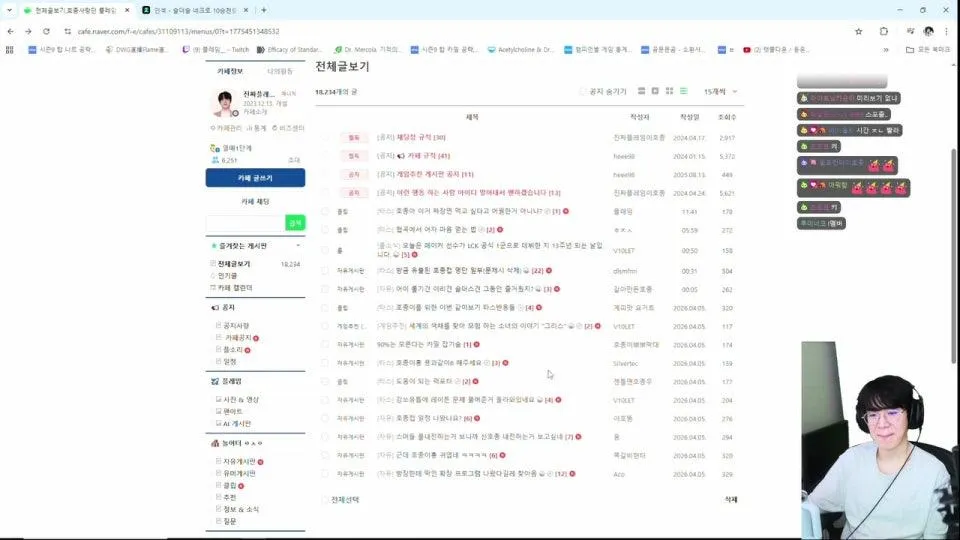960x540 pixels.
Task: Check the box for the 11:41 post
Action: 324,211
